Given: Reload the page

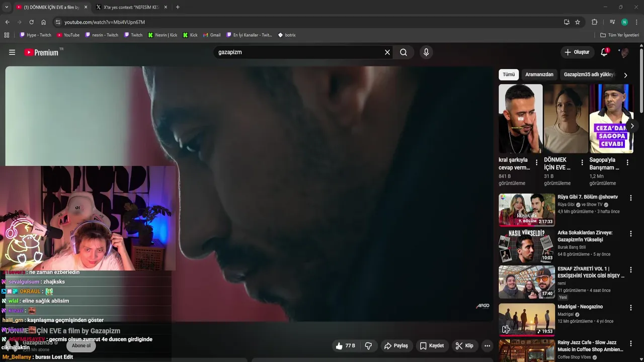Looking at the screenshot, I should click(31, 22).
